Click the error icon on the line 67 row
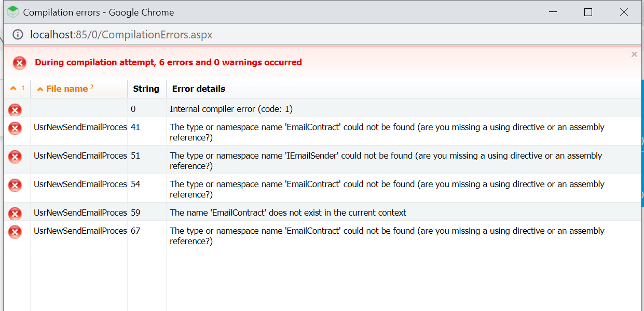Screen dimensions: 644x311 (x=15, y=232)
